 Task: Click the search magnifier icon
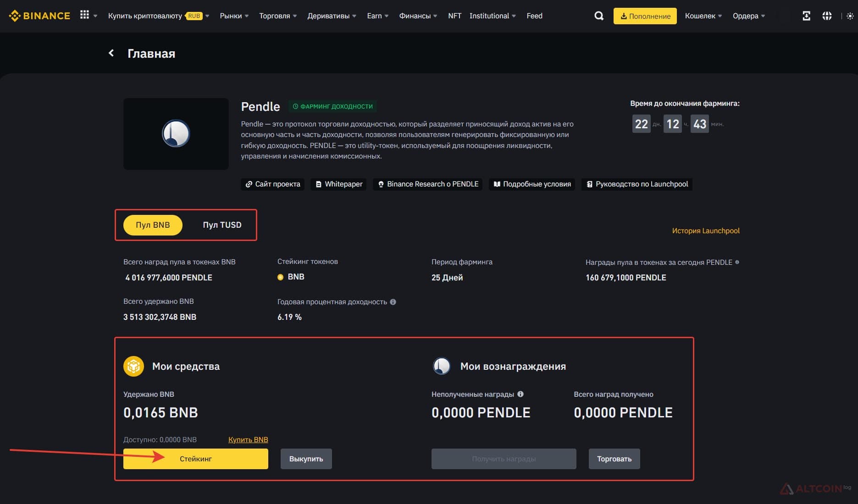tap(599, 16)
